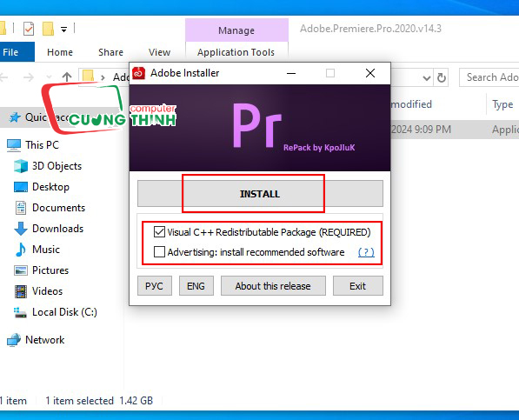This screenshot has width=519, height=420.
Task: Click the This PC monitor icon
Action: [14, 145]
